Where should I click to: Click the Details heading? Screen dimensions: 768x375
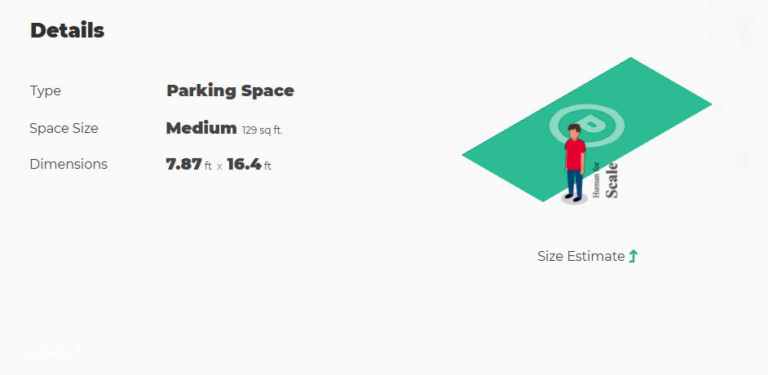(x=67, y=30)
